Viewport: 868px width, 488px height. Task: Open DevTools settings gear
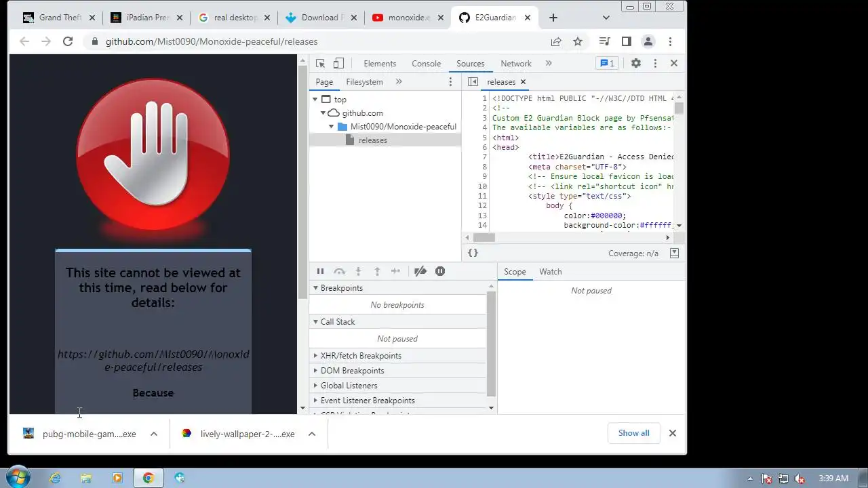[636, 63]
